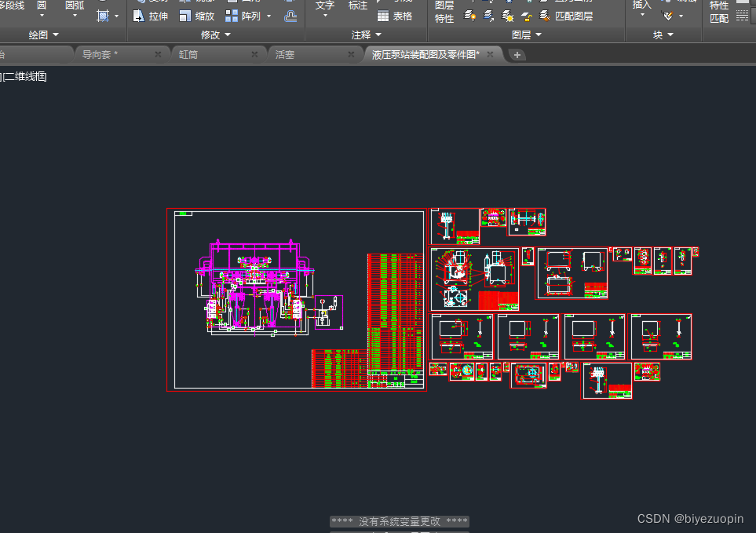Click the command line status message
This screenshot has height=533, width=756.
point(400,521)
